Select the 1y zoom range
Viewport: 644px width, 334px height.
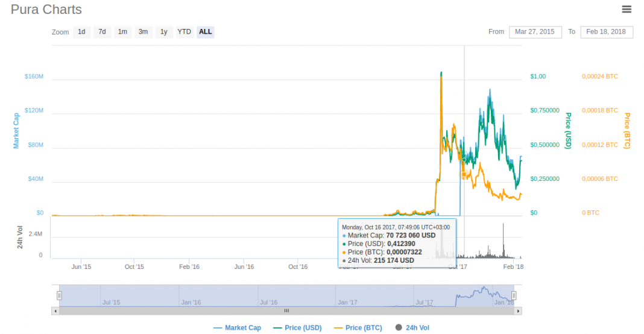point(164,31)
